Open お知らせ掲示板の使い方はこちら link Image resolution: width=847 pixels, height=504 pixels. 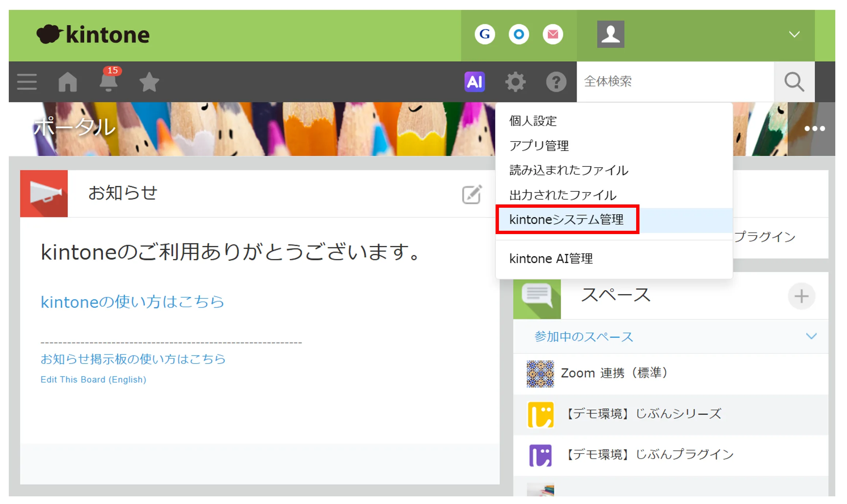click(133, 359)
